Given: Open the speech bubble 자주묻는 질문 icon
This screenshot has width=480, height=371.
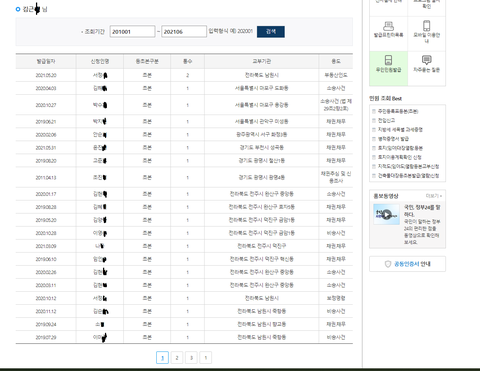Looking at the screenshot, I should click(427, 60).
